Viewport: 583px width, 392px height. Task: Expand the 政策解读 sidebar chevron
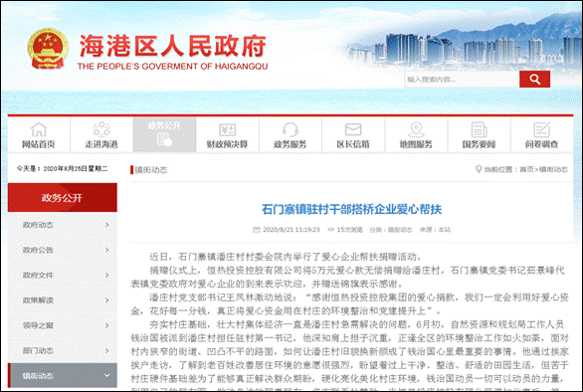tap(107, 300)
